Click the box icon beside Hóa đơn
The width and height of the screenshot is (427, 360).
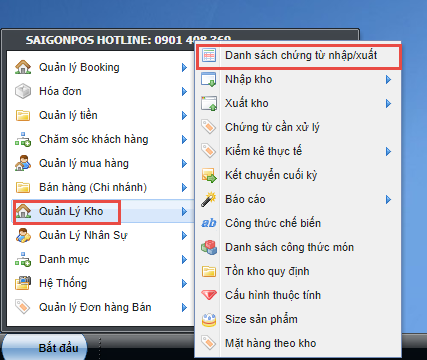pos(23,91)
